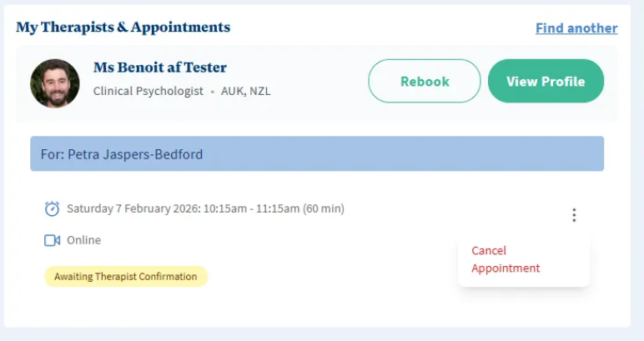Click the dot separator before AUK, NZL
This screenshot has width=644, height=341.
(x=212, y=91)
